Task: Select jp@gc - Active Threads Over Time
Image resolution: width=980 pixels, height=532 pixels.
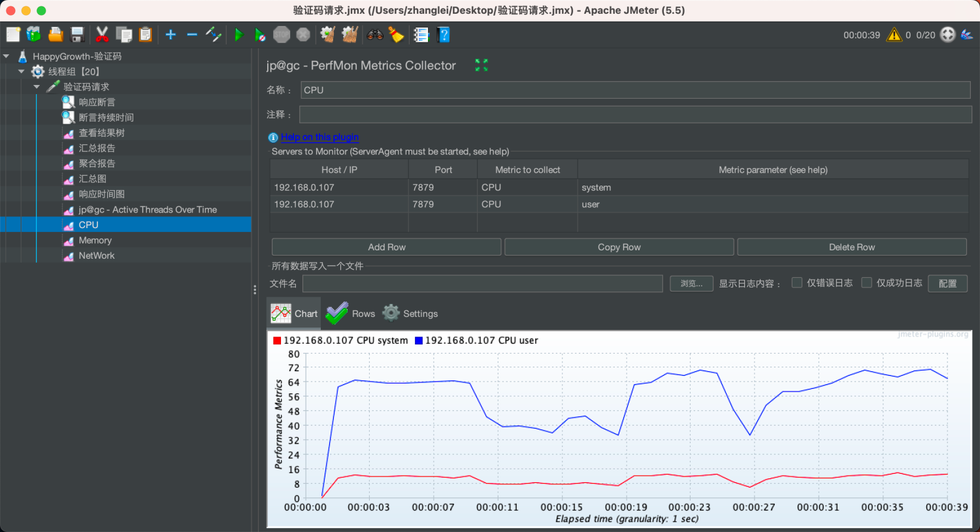Action: click(x=148, y=209)
